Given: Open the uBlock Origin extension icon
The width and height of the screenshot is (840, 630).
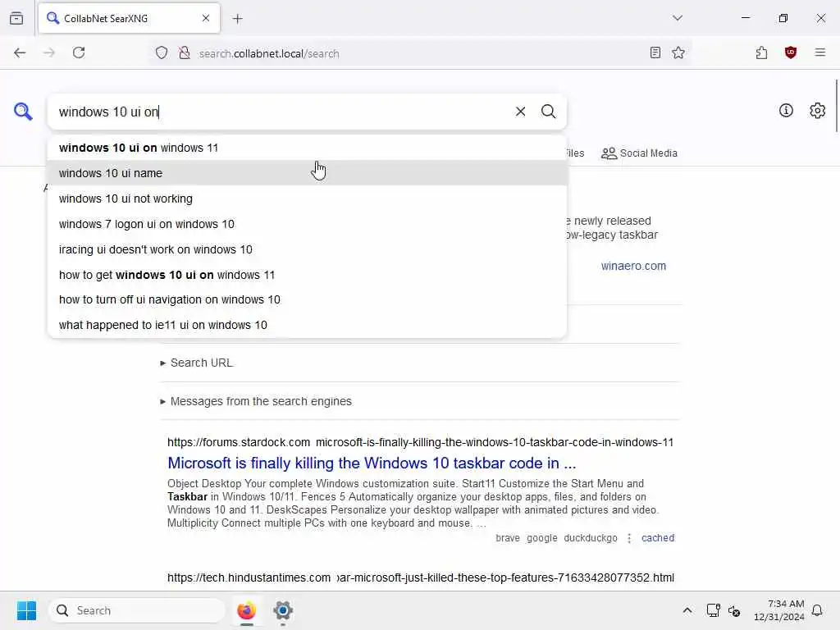Looking at the screenshot, I should click(790, 53).
